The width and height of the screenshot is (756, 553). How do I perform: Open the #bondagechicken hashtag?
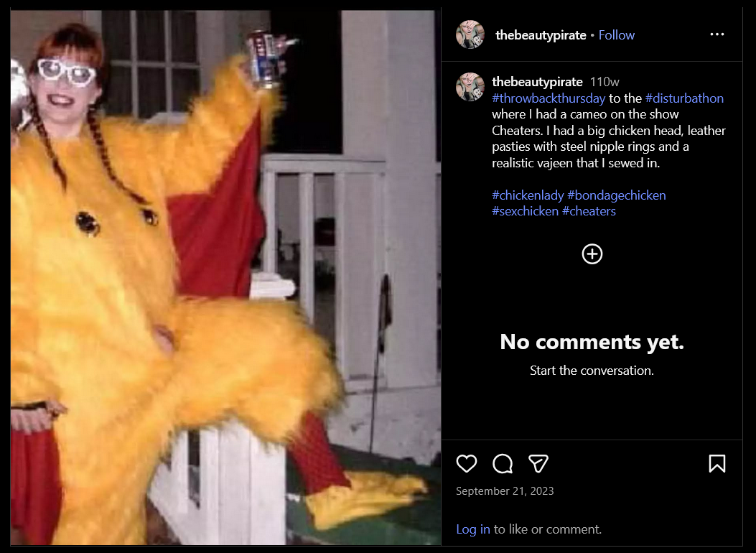tap(616, 195)
